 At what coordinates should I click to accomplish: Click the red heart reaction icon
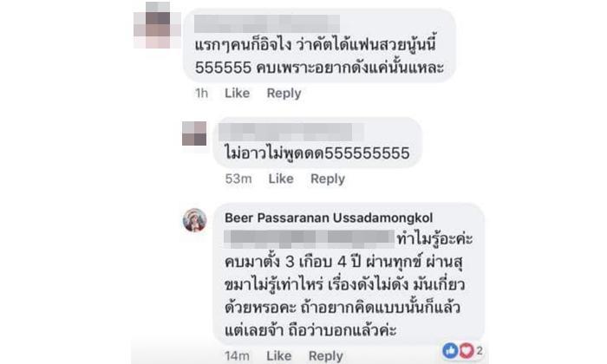tap(467, 351)
